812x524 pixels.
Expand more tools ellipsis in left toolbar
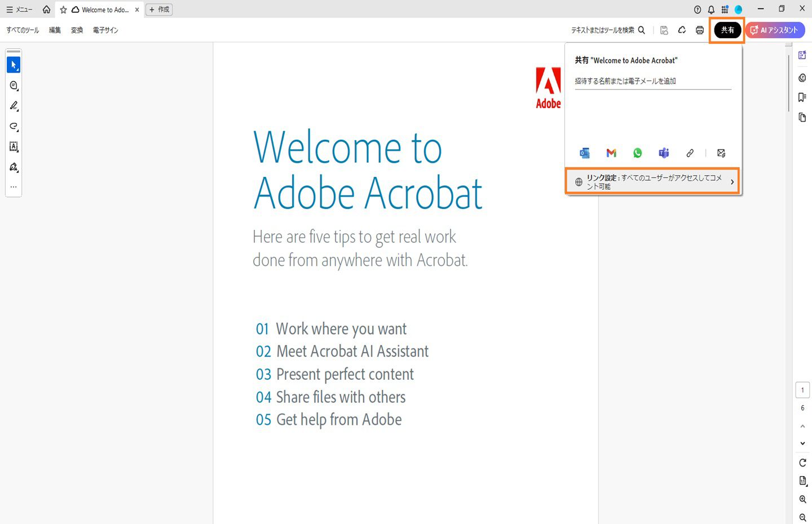tap(14, 186)
